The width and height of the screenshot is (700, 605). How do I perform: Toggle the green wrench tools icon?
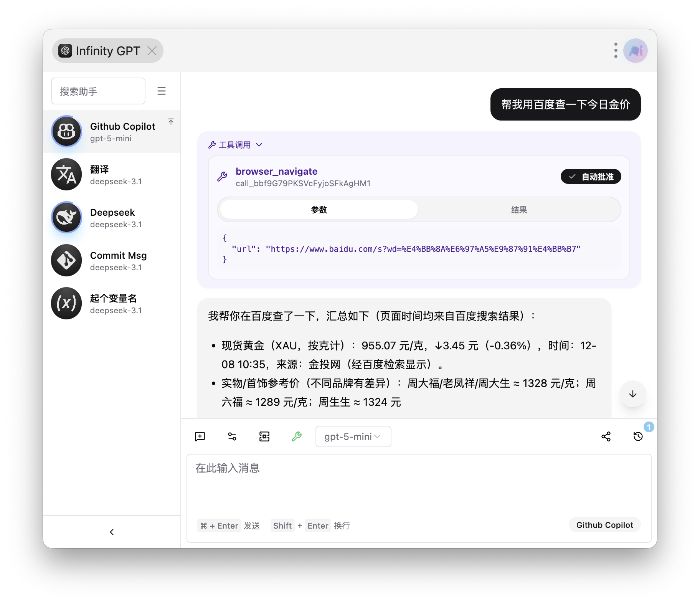(297, 436)
